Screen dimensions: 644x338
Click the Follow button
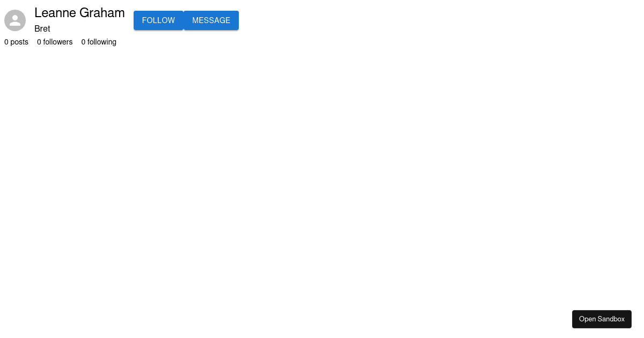coord(158,20)
